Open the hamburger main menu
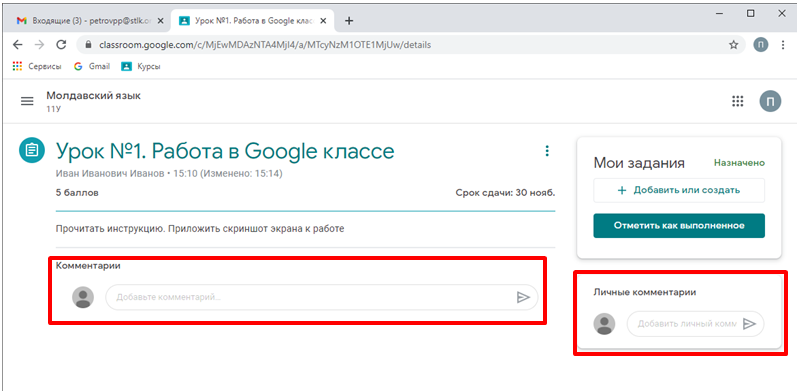This screenshot has height=391, width=800. coord(27,101)
